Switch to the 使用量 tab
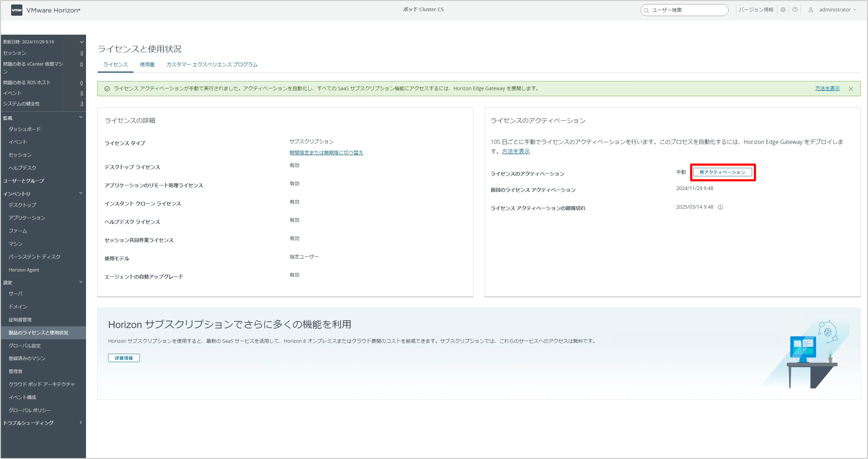 (x=147, y=65)
